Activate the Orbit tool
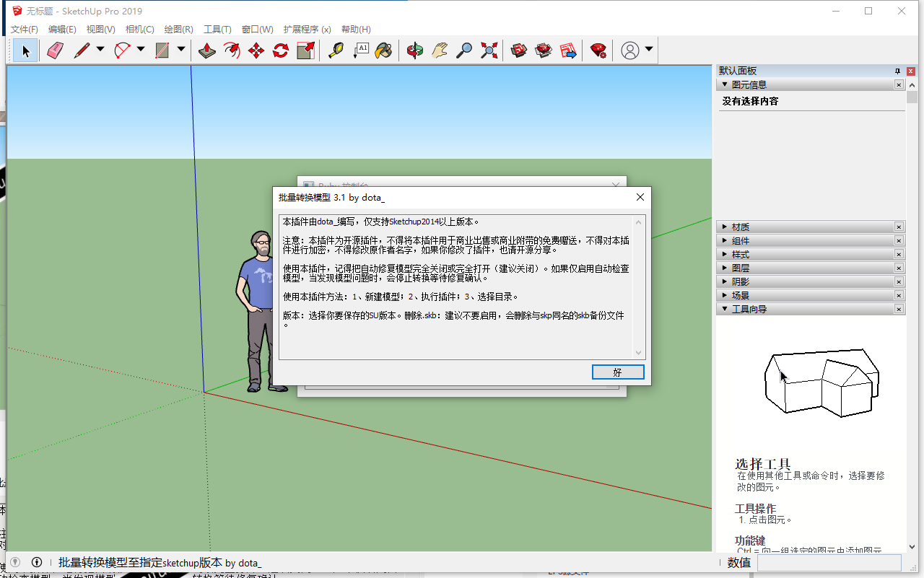Viewport: 924px width, 578px height. click(x=415, y=51)
